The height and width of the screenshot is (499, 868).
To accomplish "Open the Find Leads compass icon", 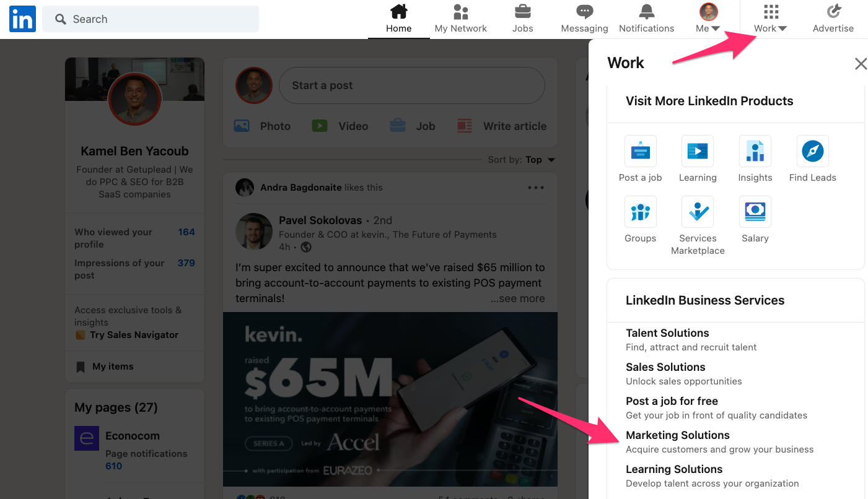I will [813, 151].
